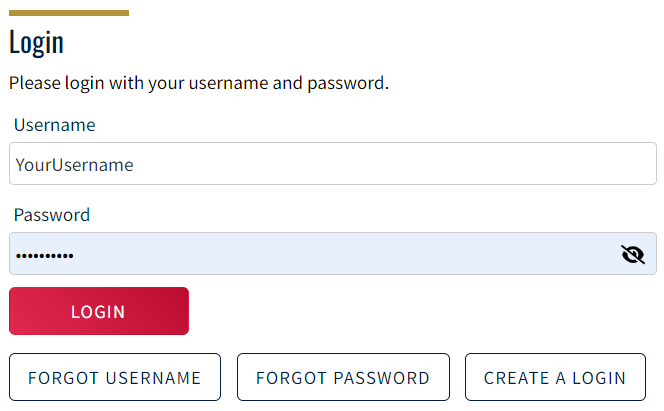
Task: Recover a lost username via FORGOT USERNAME
Action: [115, 377]
